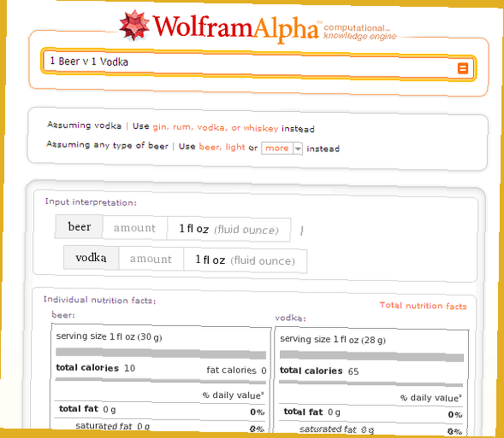504x438 pixels.
Task: Click 'serving size 1 fl oz (28 g)' text
Action: pyautogui.click(x=333, y=340)
